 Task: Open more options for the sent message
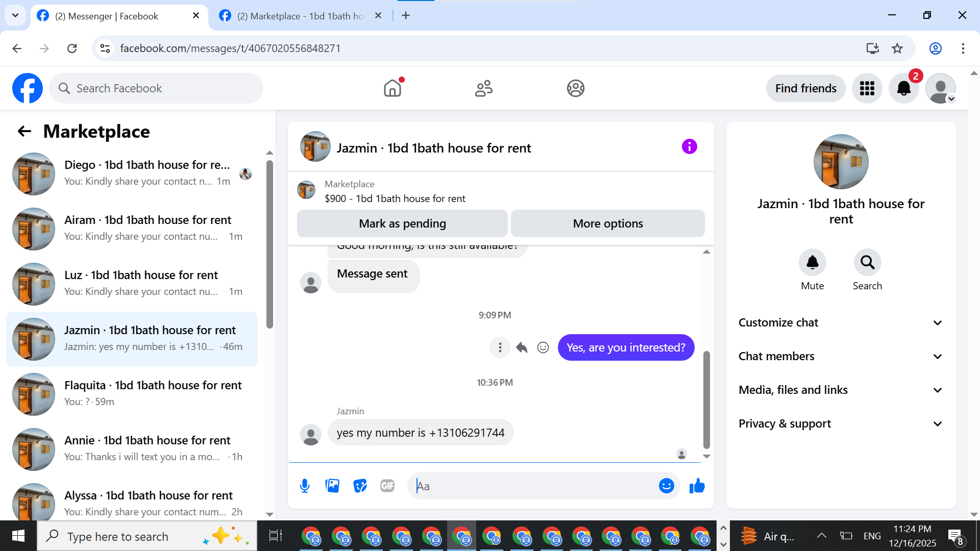[500, 347]
